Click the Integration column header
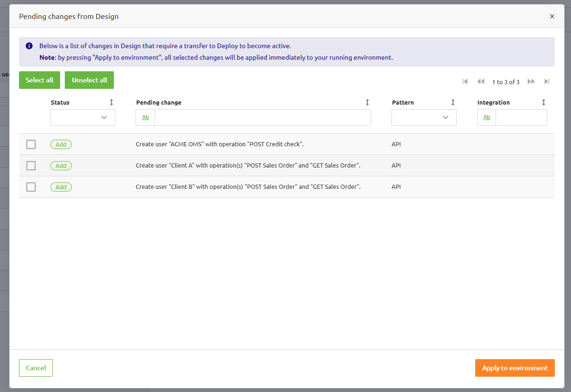Viewport: 571px width, 392px height. [x=494, y=102]
